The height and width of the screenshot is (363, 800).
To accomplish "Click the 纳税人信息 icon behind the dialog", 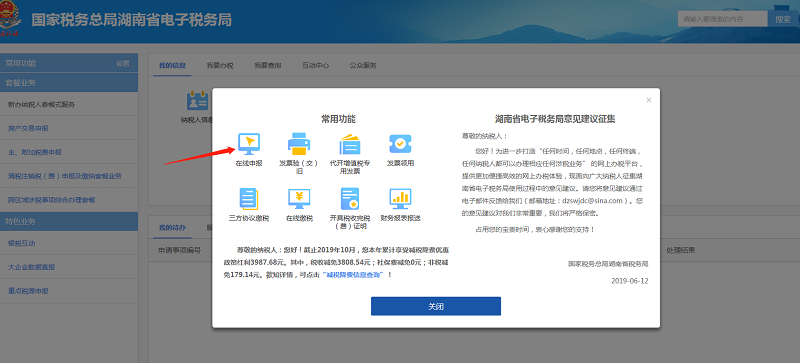I will (x=197, y=101).
